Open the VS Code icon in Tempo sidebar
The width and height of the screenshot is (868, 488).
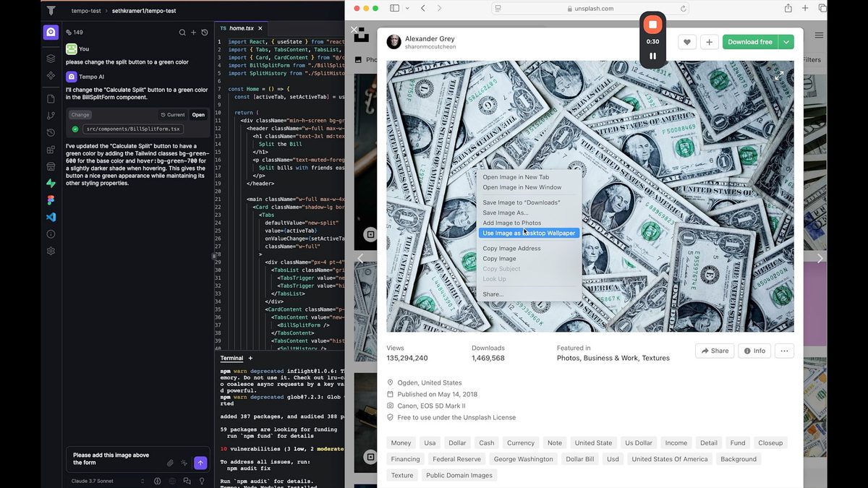[51, 217]
